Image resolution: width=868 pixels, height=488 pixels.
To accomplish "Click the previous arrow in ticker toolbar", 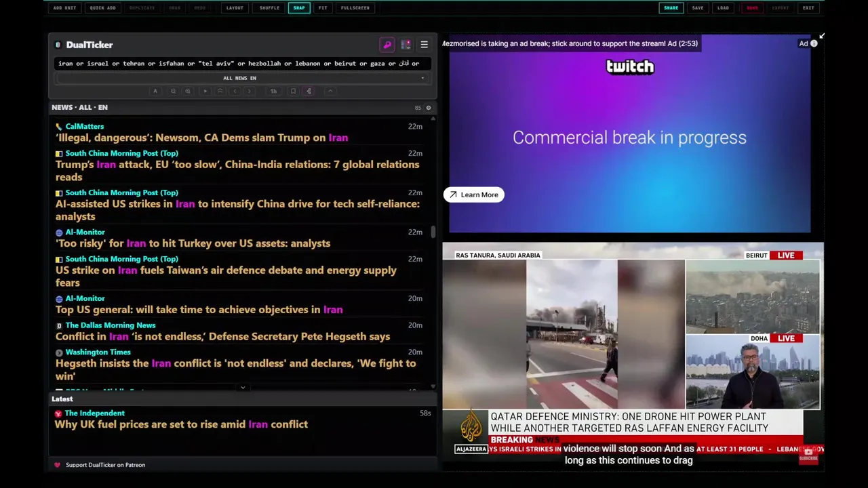I will pos(235,91).
